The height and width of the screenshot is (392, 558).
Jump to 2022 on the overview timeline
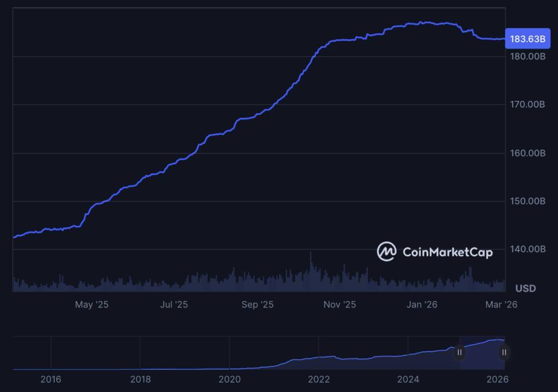click(x=319, y=379)
